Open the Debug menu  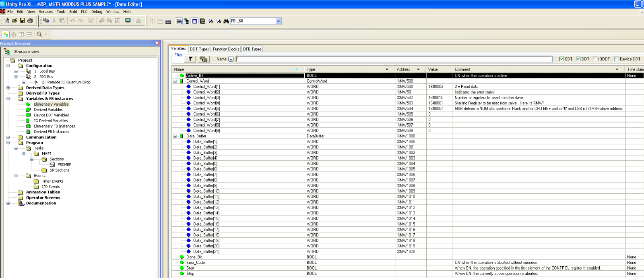tap(97, 12)
